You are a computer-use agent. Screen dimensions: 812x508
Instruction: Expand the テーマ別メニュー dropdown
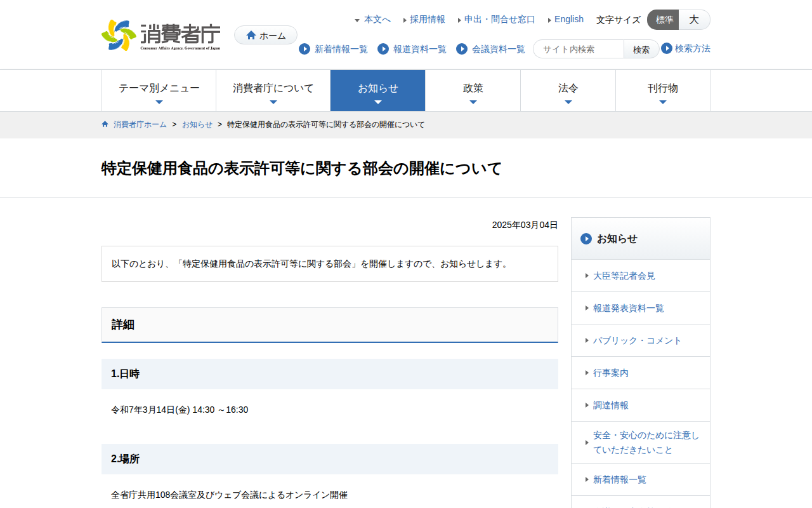[x=159, y=91]
